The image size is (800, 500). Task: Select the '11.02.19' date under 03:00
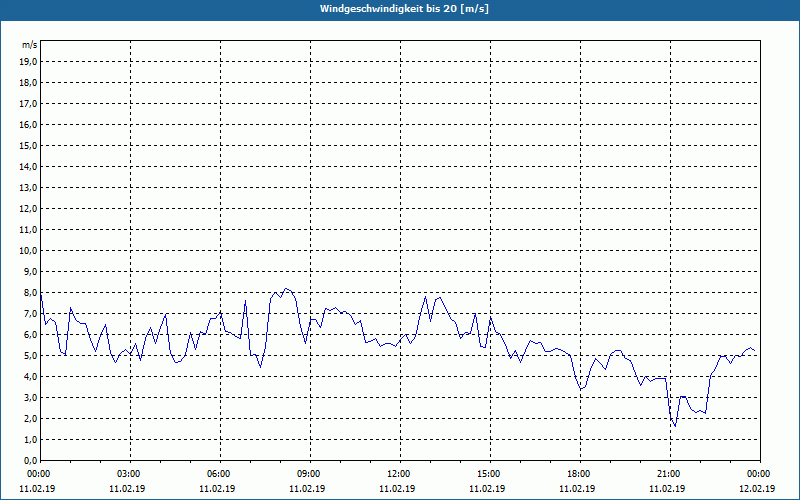pyautogui.click(x=128, y=488)
